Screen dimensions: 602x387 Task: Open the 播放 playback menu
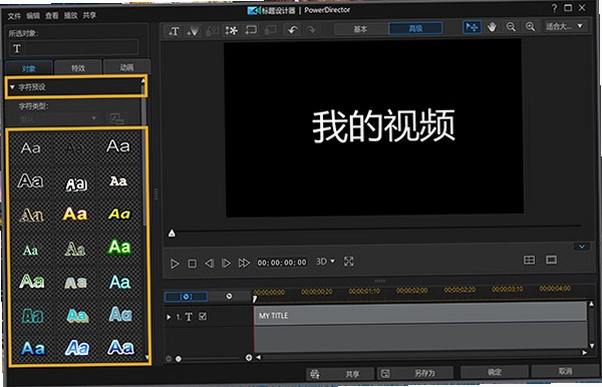pyautogui.click(x=71, y=15)
